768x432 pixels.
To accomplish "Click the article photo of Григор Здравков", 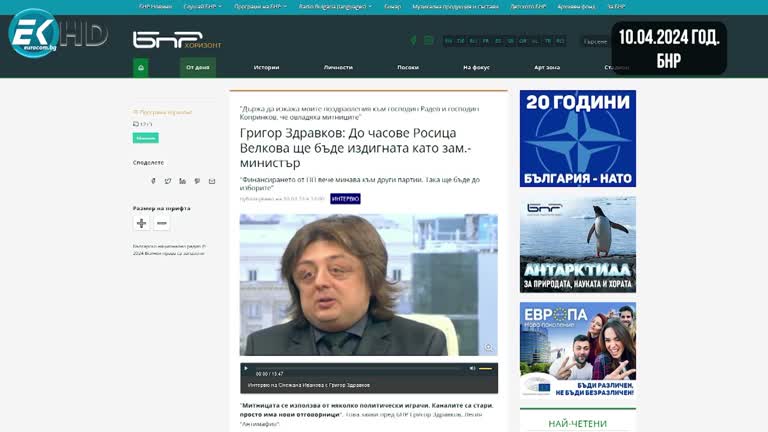I will pyautogui.click(x=369, y=285).
